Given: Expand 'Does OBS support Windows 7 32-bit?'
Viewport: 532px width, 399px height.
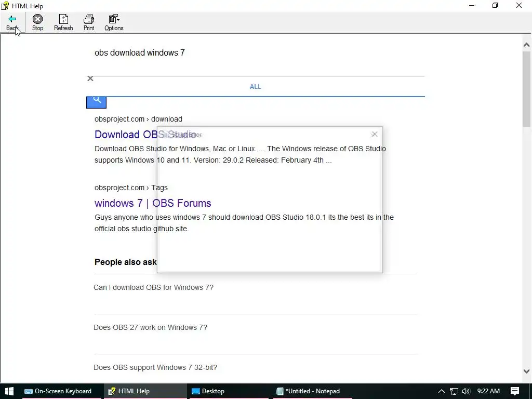Looking at the screenshot, I should pyautogui.click(x=255, y=367).
